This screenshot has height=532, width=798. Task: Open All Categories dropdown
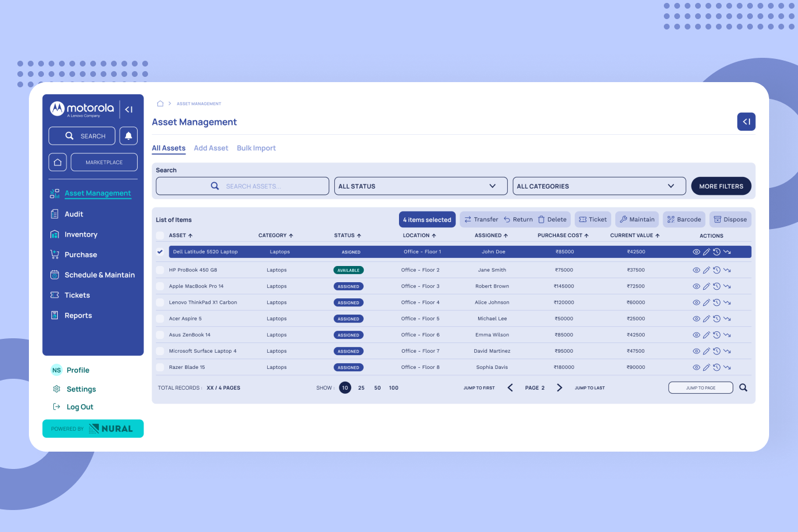(x=599, y=186)
